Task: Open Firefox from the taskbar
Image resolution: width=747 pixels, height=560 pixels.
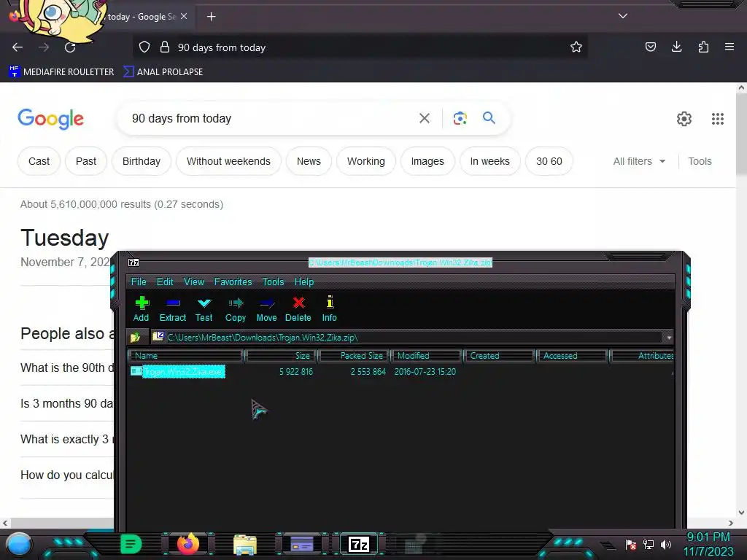Action: [188, 544]
